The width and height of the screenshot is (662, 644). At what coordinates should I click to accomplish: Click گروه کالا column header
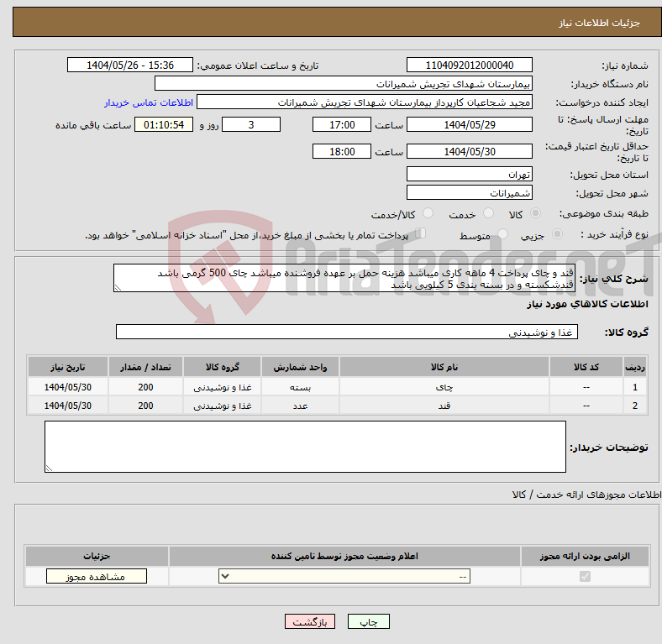tap(222, 367)
